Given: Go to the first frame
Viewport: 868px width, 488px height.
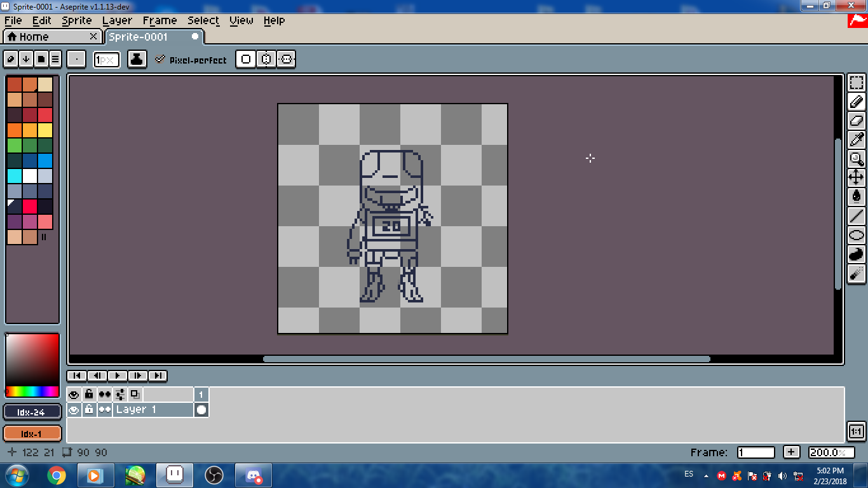Looking at the screenshot, I should [x=77, y=376].
